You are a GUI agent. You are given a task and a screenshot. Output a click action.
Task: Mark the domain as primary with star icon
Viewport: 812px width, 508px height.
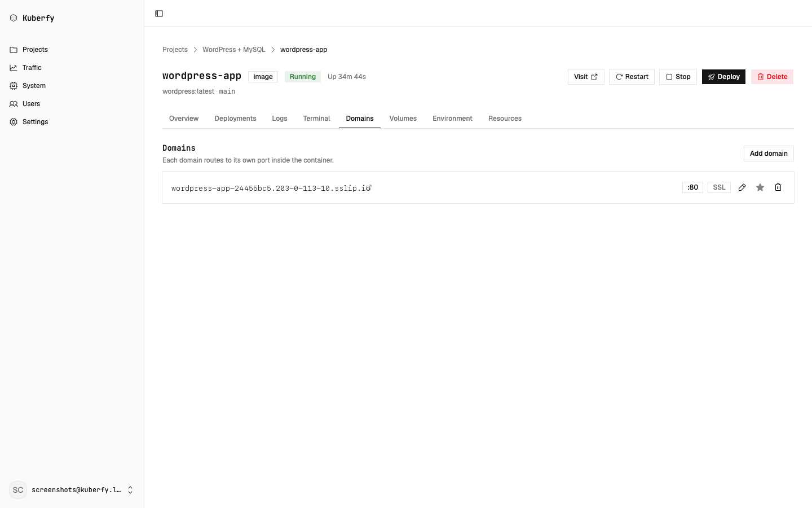tap(760, 187)
